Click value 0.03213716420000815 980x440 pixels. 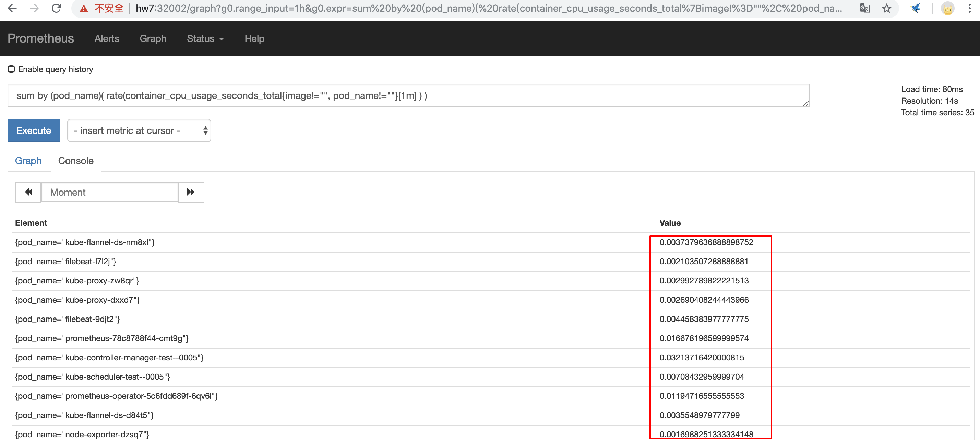[702, 358]
